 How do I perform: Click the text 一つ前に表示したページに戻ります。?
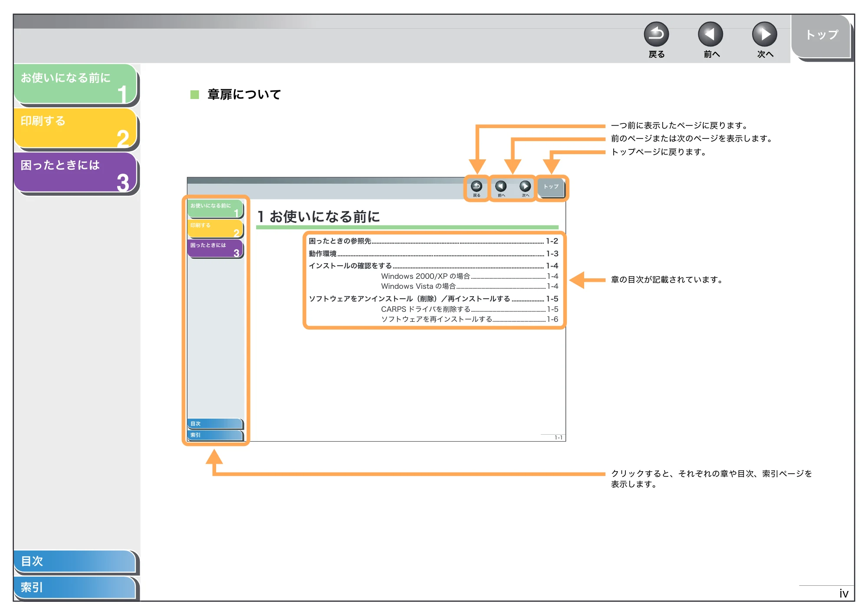pyautogui.click(x=680, y=125)
